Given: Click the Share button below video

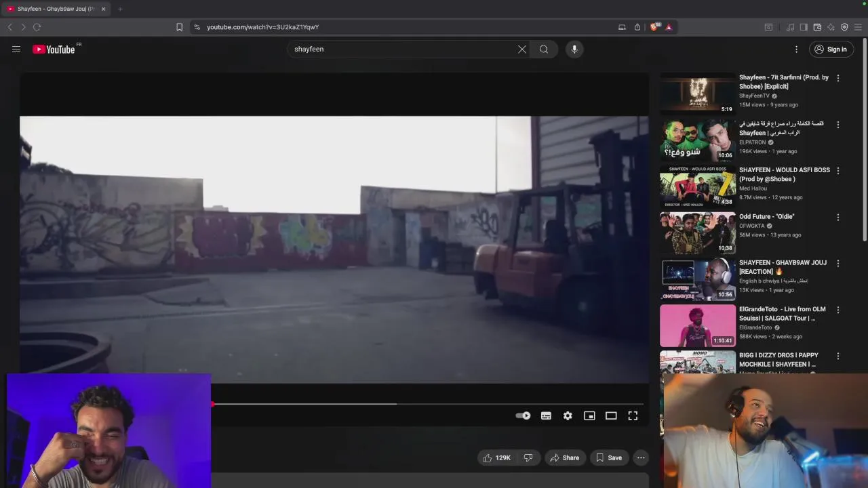Looking at the screenshot, I should 565,457.
